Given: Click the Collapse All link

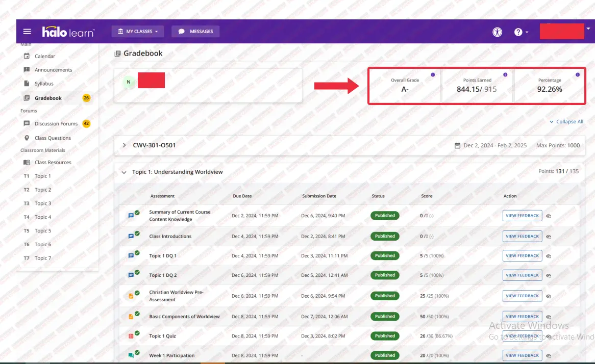Looking at the screenshot, I should (x=566, y=122).
